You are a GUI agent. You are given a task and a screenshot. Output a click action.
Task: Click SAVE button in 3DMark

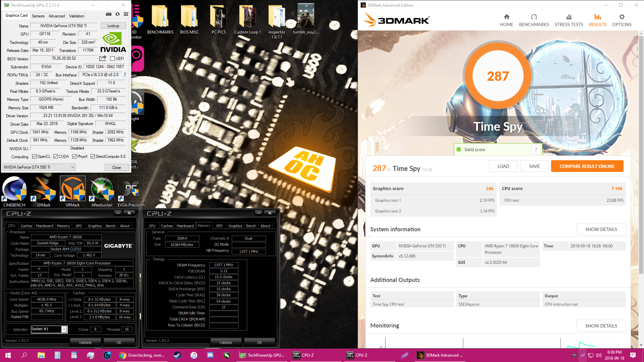point(534,166)
